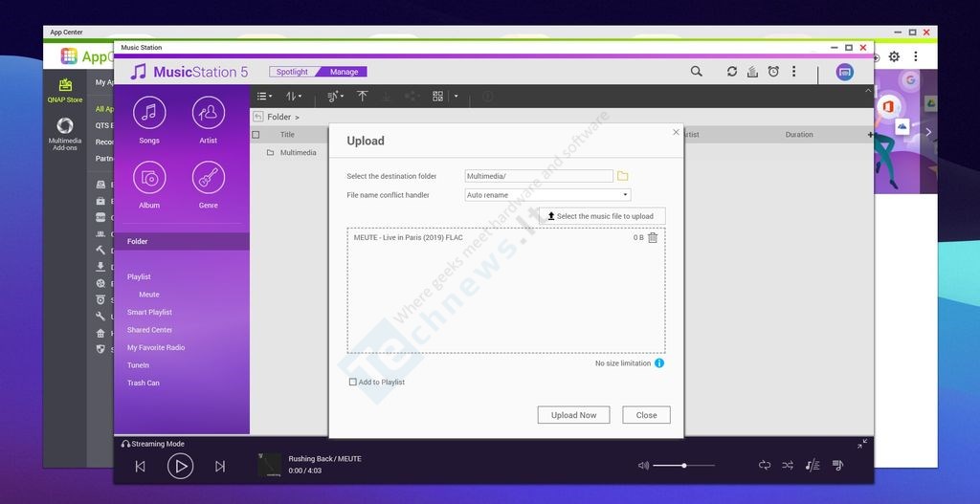Screen dimensions: 980x504
Task: Open the three-dot more options menu in Music Station
Action: point(793,72)
